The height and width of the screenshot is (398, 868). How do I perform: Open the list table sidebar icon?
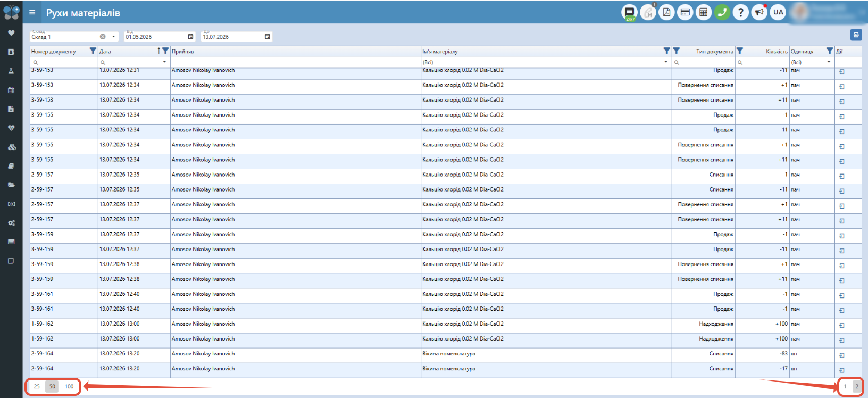11,242
